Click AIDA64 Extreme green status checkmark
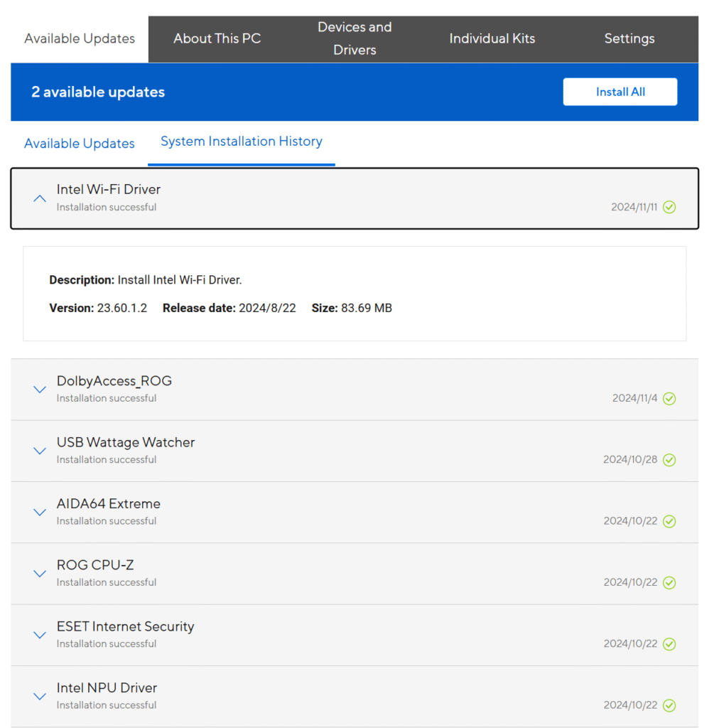714x728 pixels. tap(669, 521)
